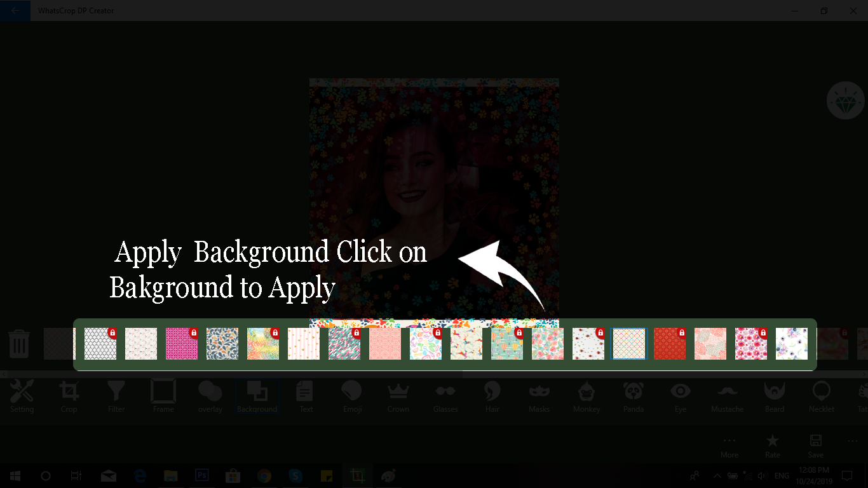Open the Hair stickers
Screen dimensions: 868x488
[x=492, y=396]
